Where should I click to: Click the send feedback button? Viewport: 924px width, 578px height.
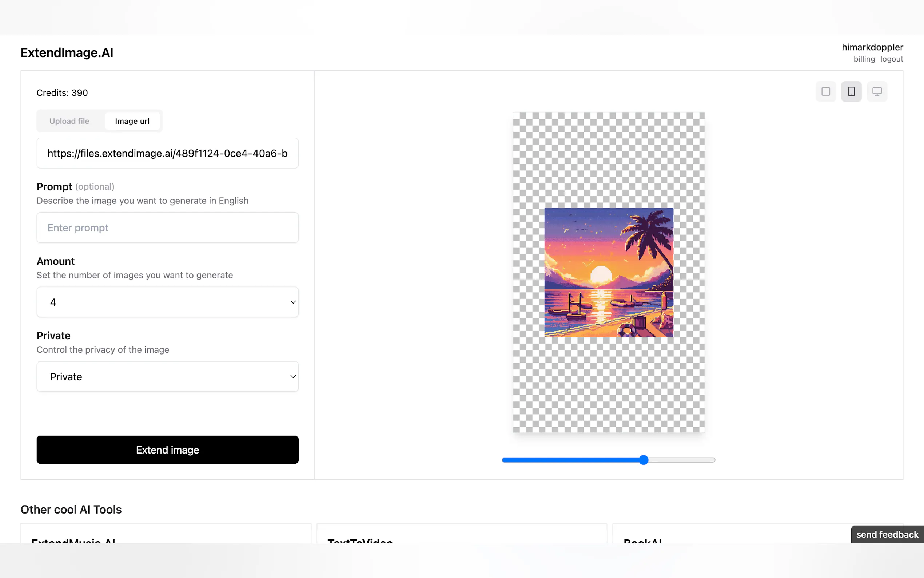pyautogui.click(x=887, y=534)
